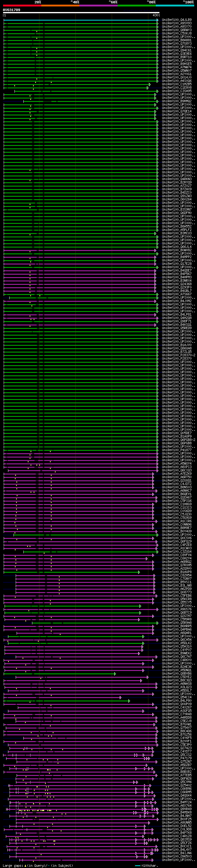The image size is (197, 868).
Task: Select the UniRef100_Q0CSV6 label
Action: [177, 538]
